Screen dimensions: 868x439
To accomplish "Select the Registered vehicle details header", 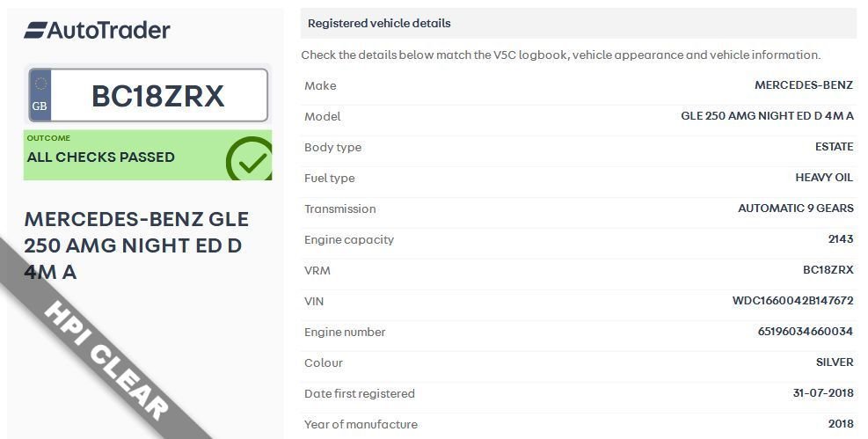I will coord(578,23).
